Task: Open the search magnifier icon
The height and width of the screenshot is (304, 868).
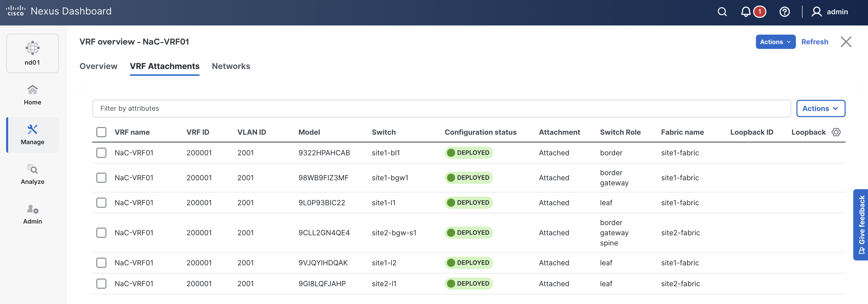Action: point(722,12)
